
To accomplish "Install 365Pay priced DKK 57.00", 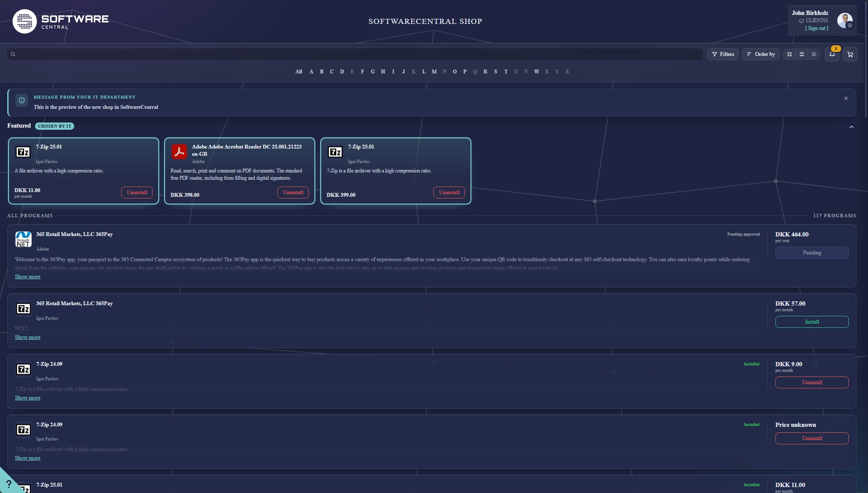I will (x=812, y=322).
